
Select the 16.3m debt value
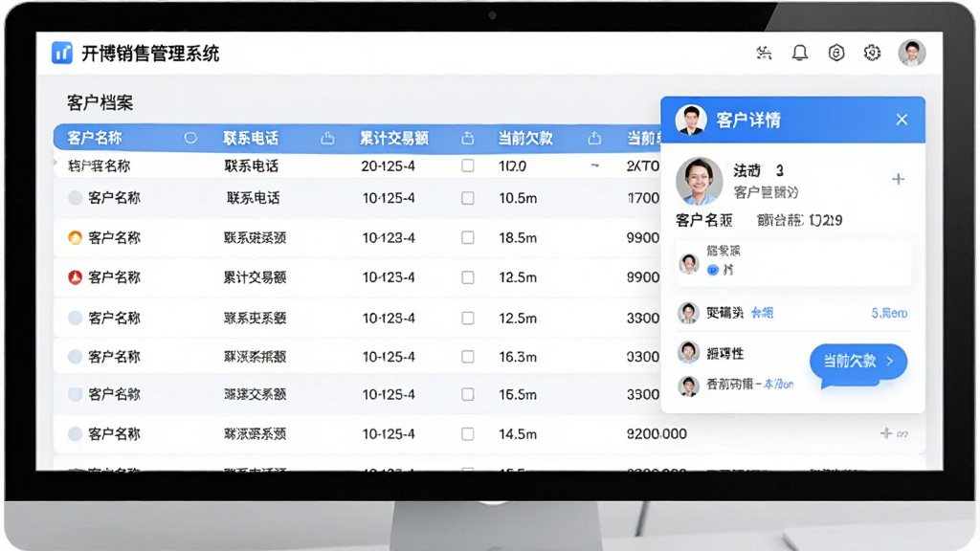pos(518,357)
